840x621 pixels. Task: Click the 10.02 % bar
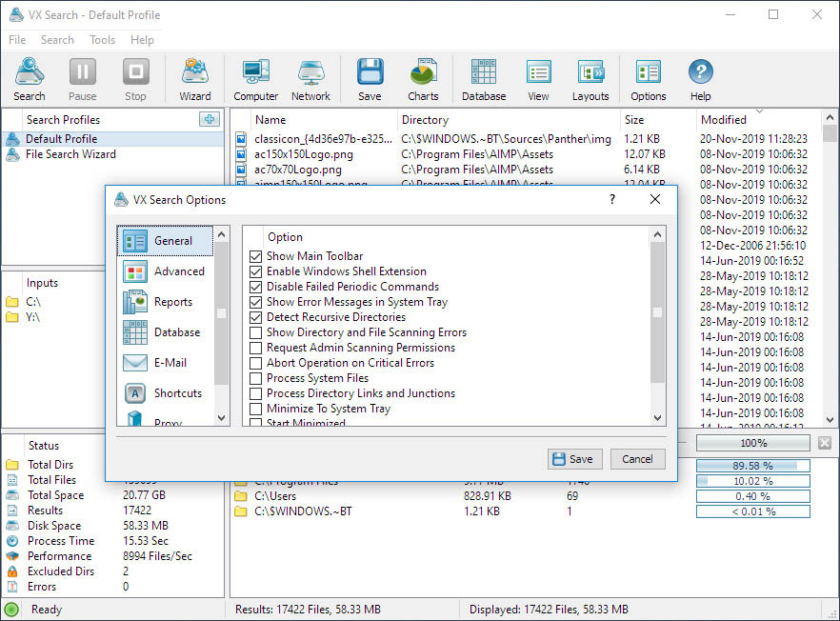pos(752,481)
